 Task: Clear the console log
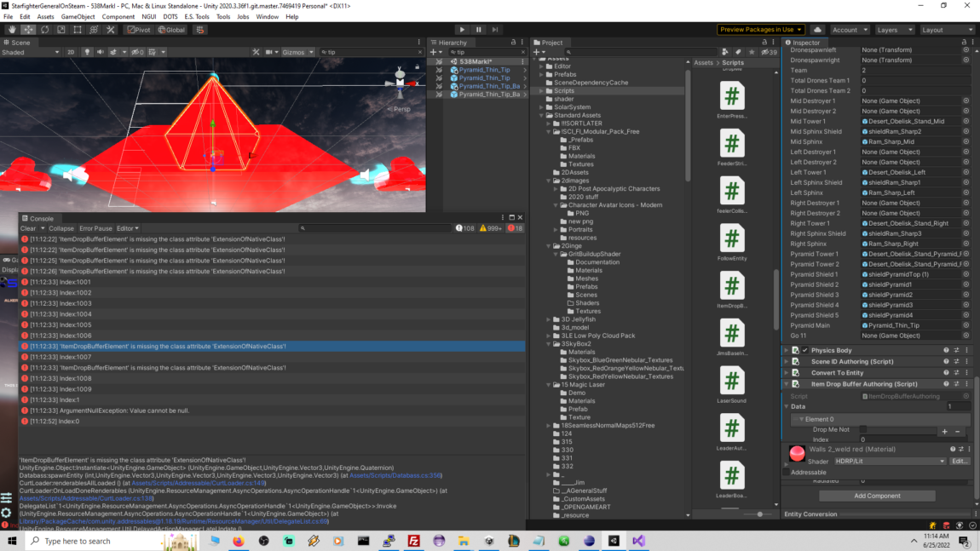click(28, 228)
